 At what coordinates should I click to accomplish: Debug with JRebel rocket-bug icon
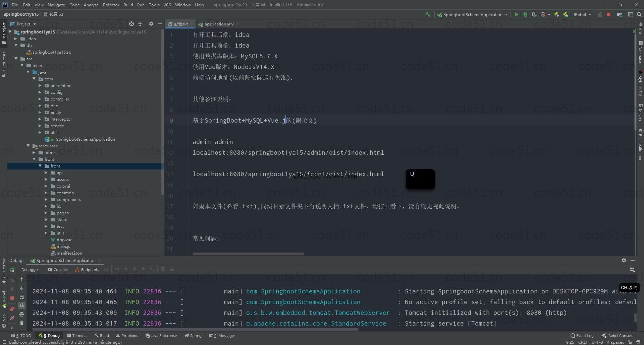565,14
